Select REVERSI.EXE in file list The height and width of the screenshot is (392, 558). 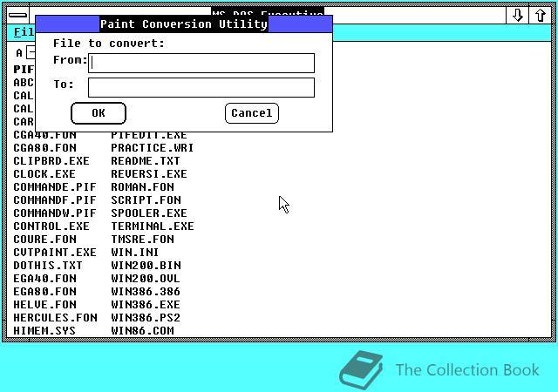[x=149, y=174]
